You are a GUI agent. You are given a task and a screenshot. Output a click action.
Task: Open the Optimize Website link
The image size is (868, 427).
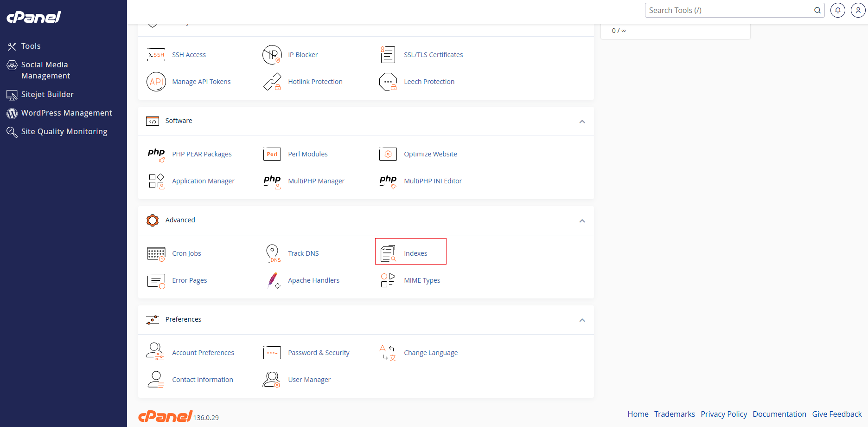point(430,154)
